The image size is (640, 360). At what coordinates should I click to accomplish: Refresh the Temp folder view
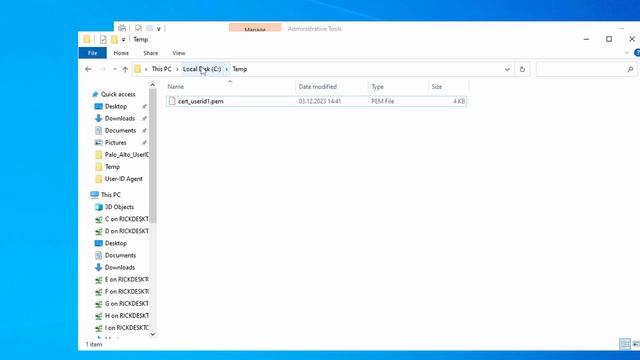click(522, 69)
